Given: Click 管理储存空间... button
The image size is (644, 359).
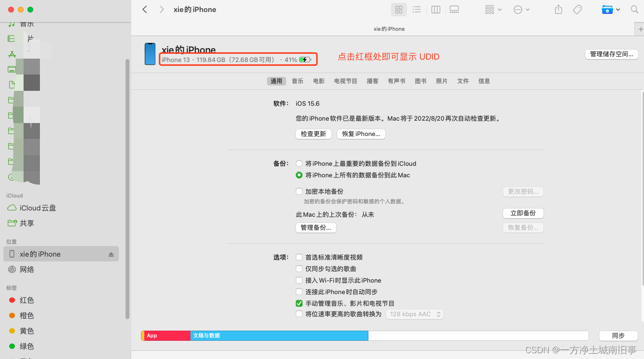Looking at the screenshot, I should tap(612, 54).
